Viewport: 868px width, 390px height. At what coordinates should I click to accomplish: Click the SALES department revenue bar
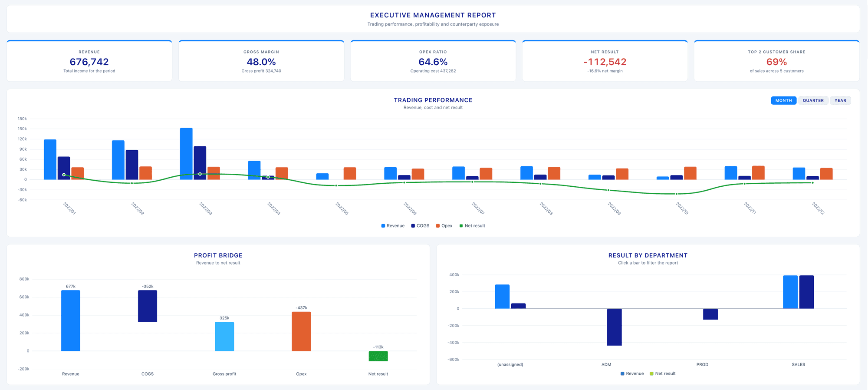click(790, 292)
